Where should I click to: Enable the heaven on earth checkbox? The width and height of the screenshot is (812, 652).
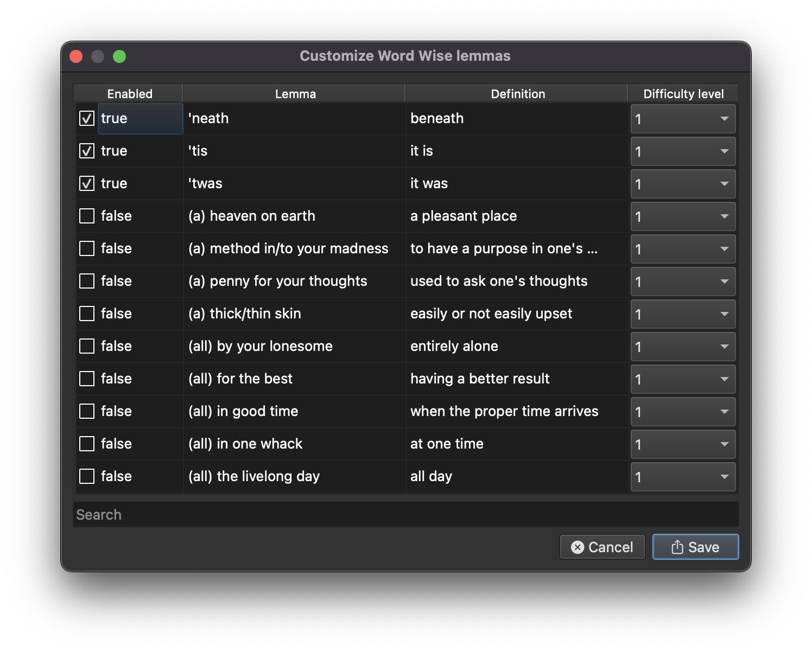pyautogui.click(x=87, y=216)
